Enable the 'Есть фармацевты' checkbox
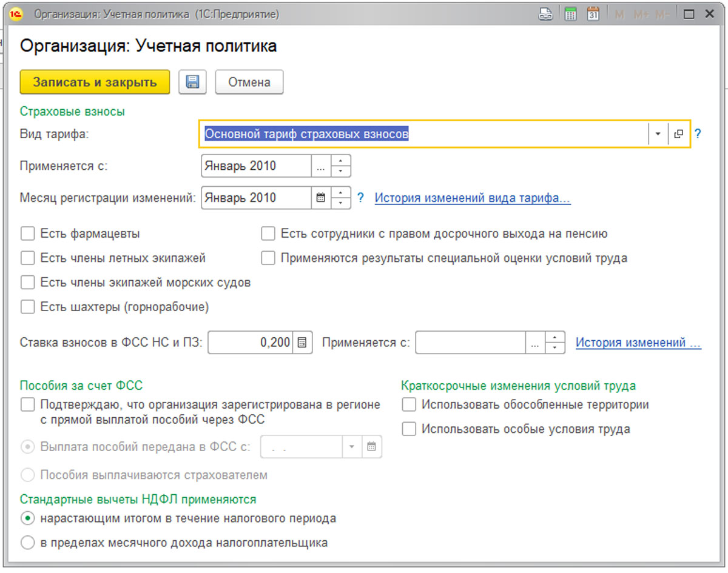This screenshot has height=573, width=728. click(27, 233)
